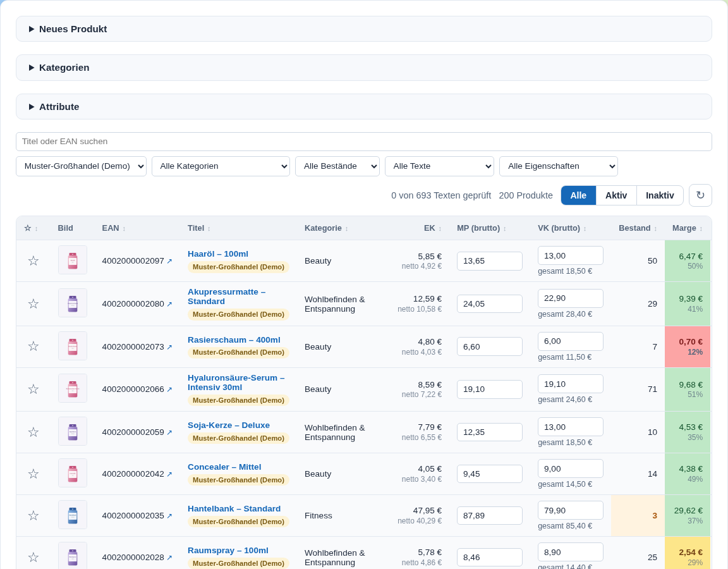Open the Alle Bestände dropdown

tap(337, 166)
